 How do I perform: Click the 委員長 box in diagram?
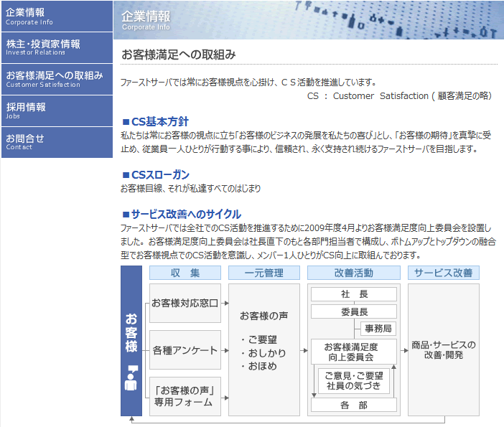tap(353, 311)
